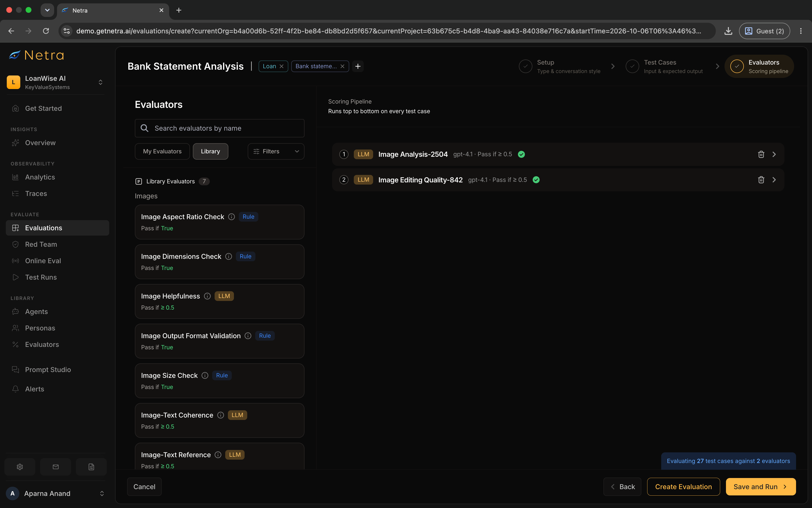Open the Filters dropdown
Image resolution: width=812 pixels, height=508 pixels.
pyautogui.click(x=276, y=151)
